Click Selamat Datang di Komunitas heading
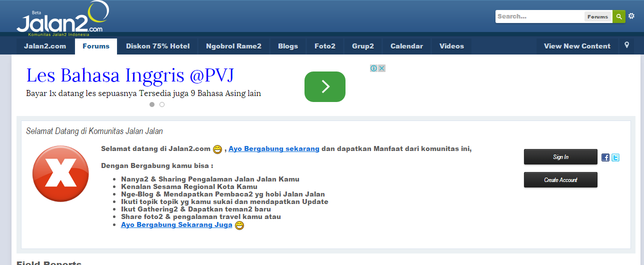This screenshot has width=644, height=265. 94,131
